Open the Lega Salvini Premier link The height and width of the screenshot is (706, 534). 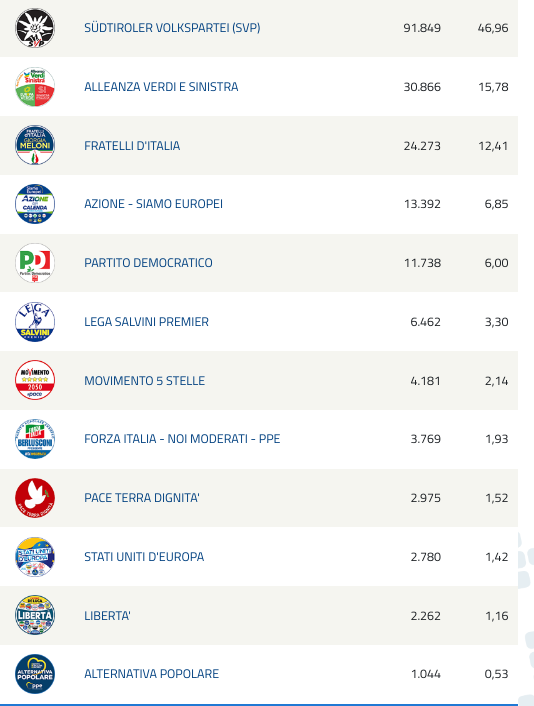146,321
